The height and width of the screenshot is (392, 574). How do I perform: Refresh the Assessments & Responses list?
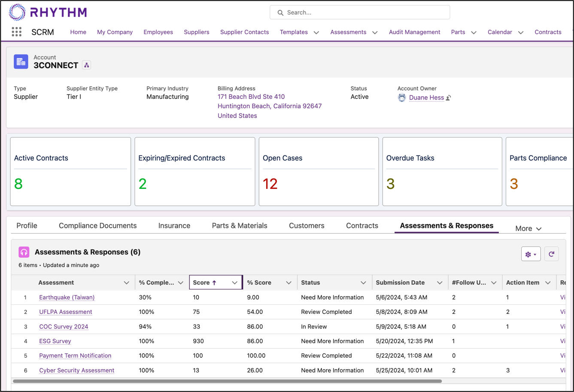[x=552, y=254]
